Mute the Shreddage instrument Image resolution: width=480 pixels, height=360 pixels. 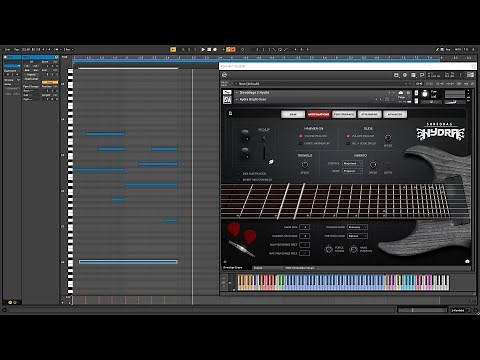416,100
